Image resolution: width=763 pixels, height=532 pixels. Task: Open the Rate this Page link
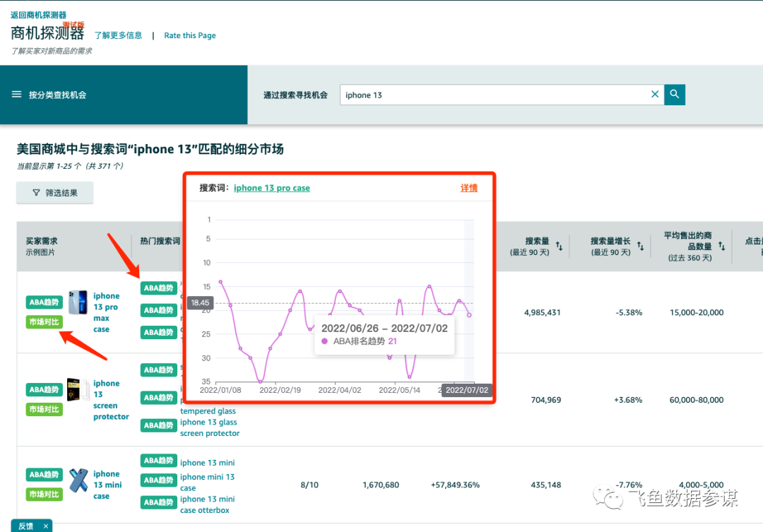click(x=190, y=35)
